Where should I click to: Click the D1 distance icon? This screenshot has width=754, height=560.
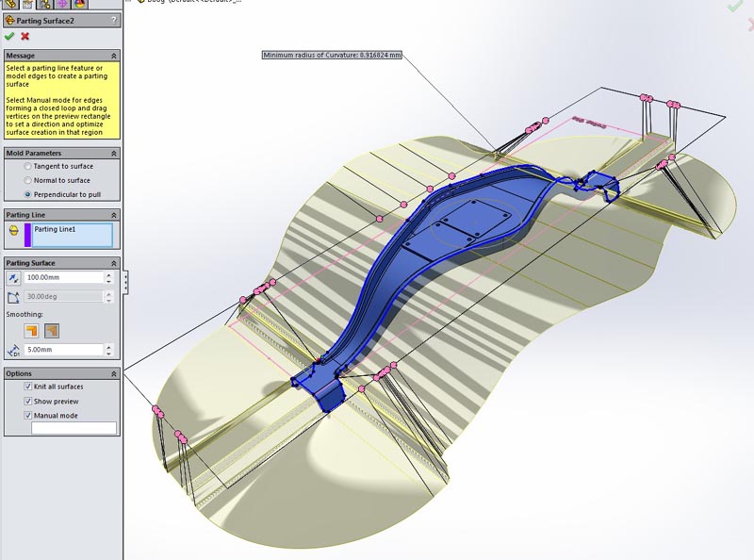[13, 351]
